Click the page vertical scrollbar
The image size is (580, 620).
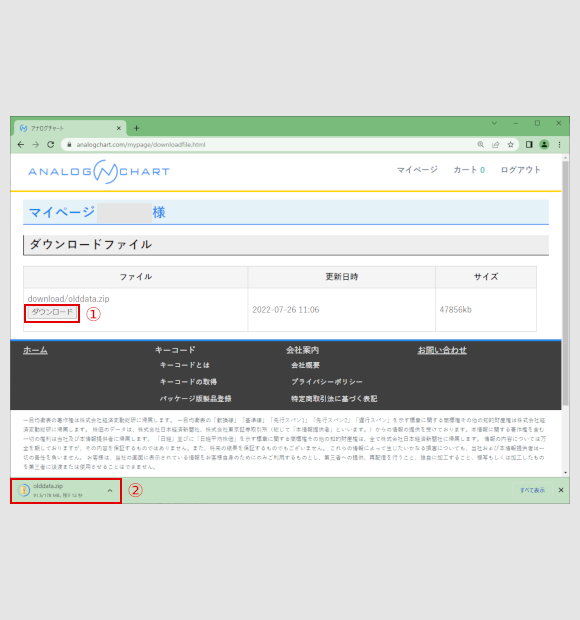click(x=565, y=283)
